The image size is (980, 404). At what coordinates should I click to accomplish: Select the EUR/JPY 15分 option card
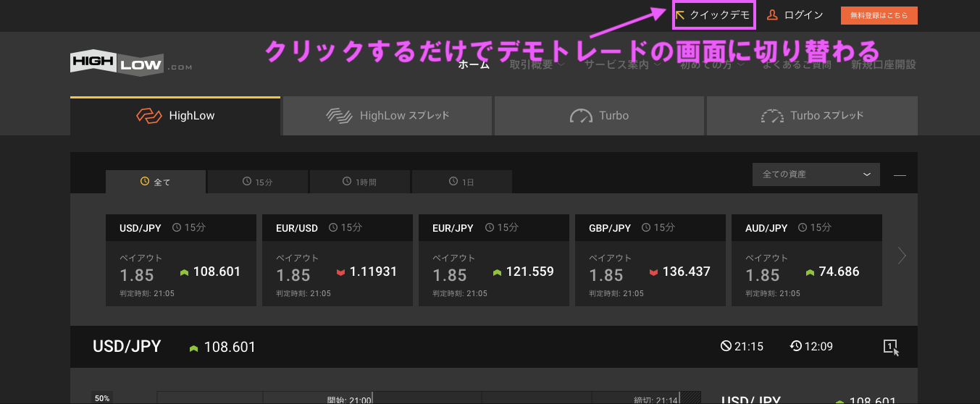494,260
